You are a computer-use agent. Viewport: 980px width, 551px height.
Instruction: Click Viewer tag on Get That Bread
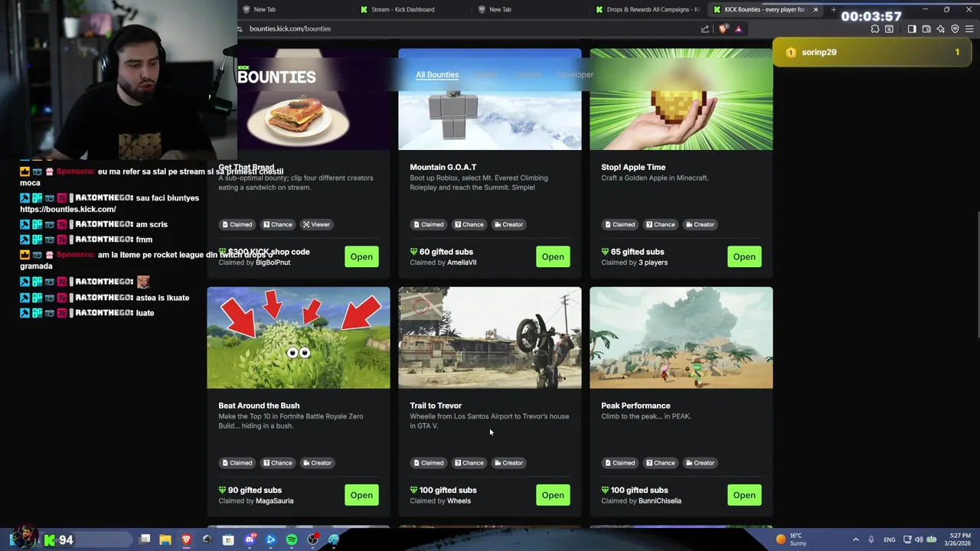coord(316,224)
